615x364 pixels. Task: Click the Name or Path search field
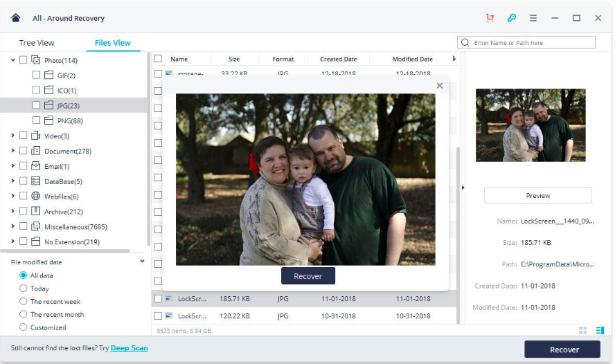(532, 43)
